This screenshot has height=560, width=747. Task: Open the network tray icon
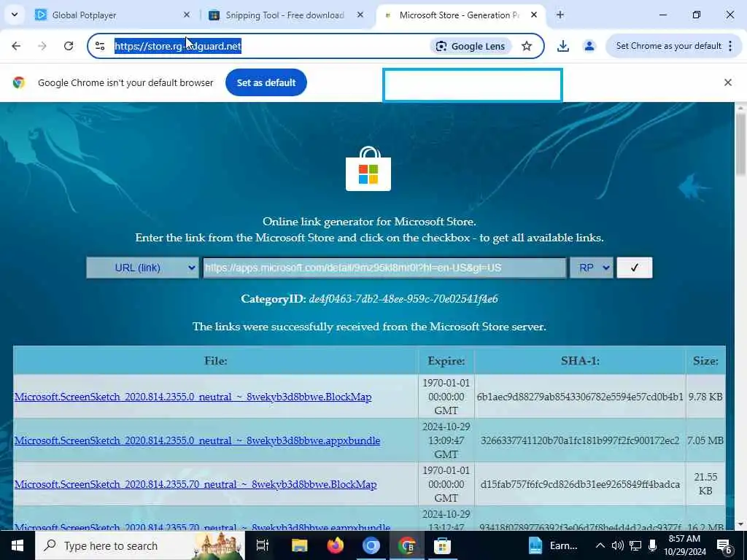pos(635,545)
